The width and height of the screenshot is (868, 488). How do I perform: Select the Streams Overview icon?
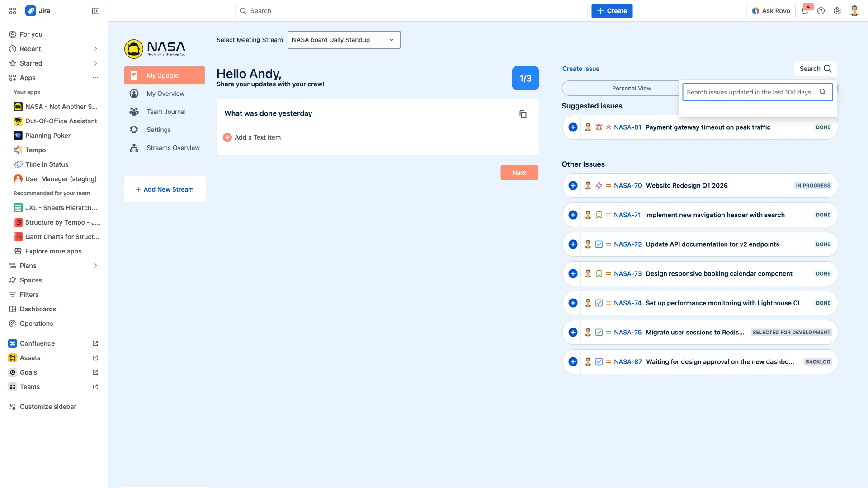(x=134, y=148)
